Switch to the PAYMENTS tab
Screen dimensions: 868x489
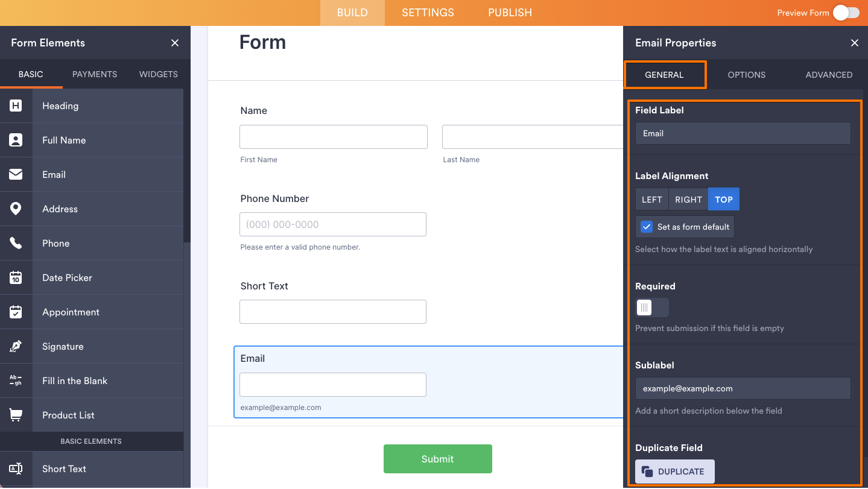[95, 74]
